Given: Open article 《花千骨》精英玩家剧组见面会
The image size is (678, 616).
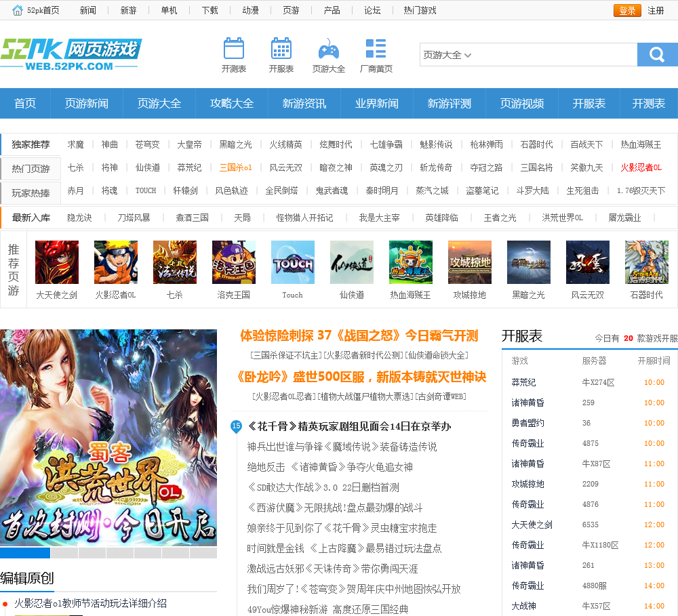Looking at the screenshot, I should 349,427.
